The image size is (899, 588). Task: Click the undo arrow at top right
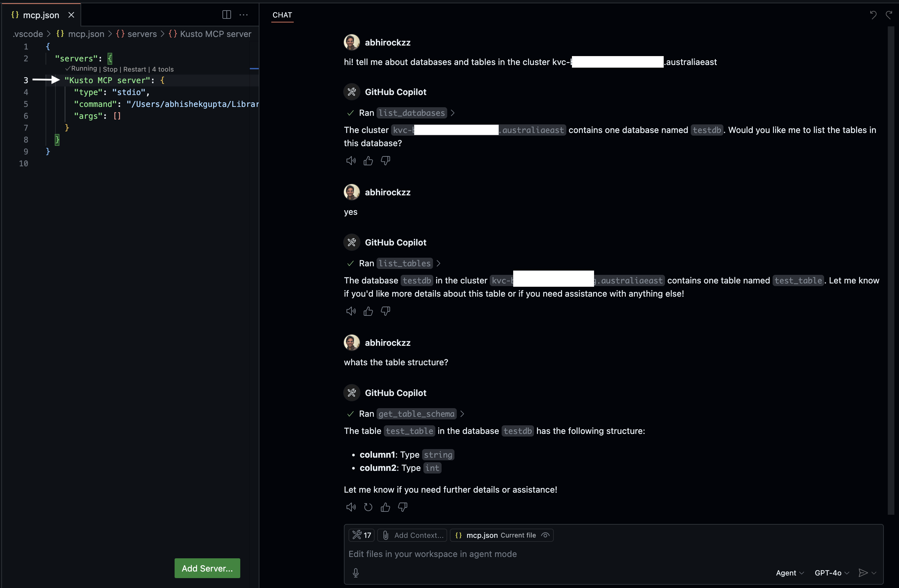(873, 15)
